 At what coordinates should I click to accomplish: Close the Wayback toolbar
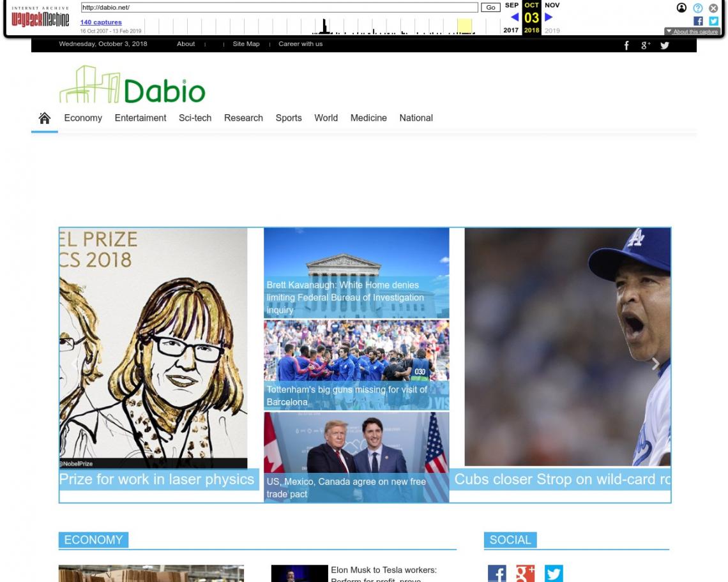coord(713,8)
